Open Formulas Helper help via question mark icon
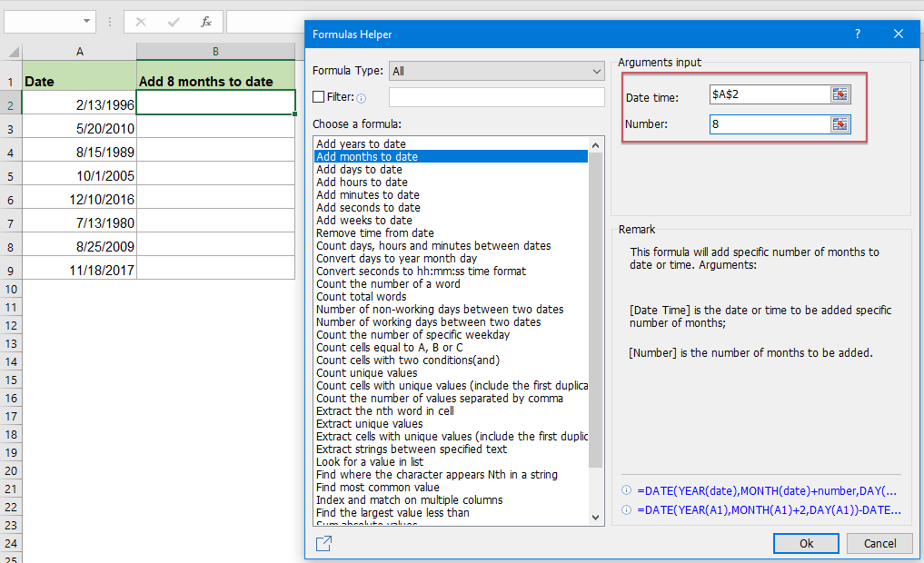This screenshot has width=924, height=563. click(857, 33)
